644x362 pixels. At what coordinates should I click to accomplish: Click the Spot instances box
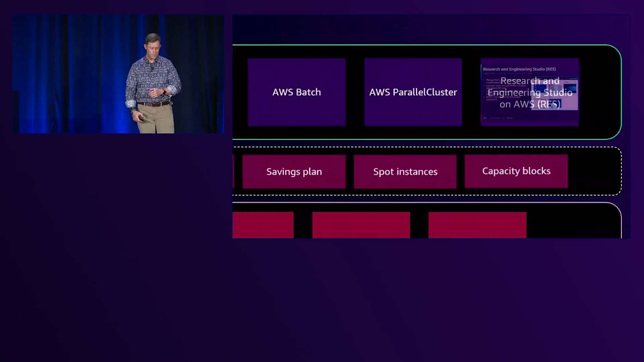click(405, 172)
